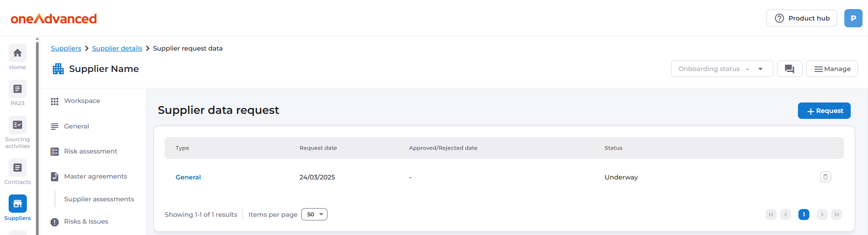Click the Request button
Image resolution: width=868 pixels, height=235 pixels.
point(824,111)
